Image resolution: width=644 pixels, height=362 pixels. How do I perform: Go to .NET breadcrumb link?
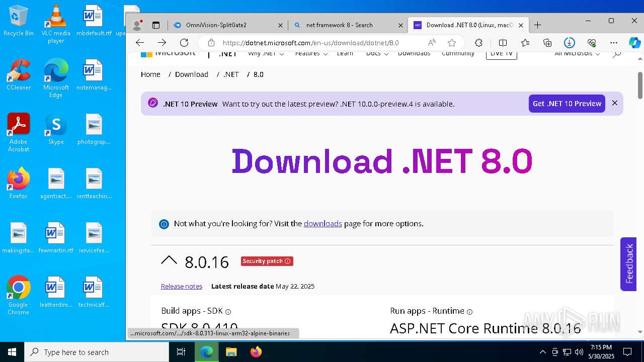pyautogui.click(x=231, y=74)
